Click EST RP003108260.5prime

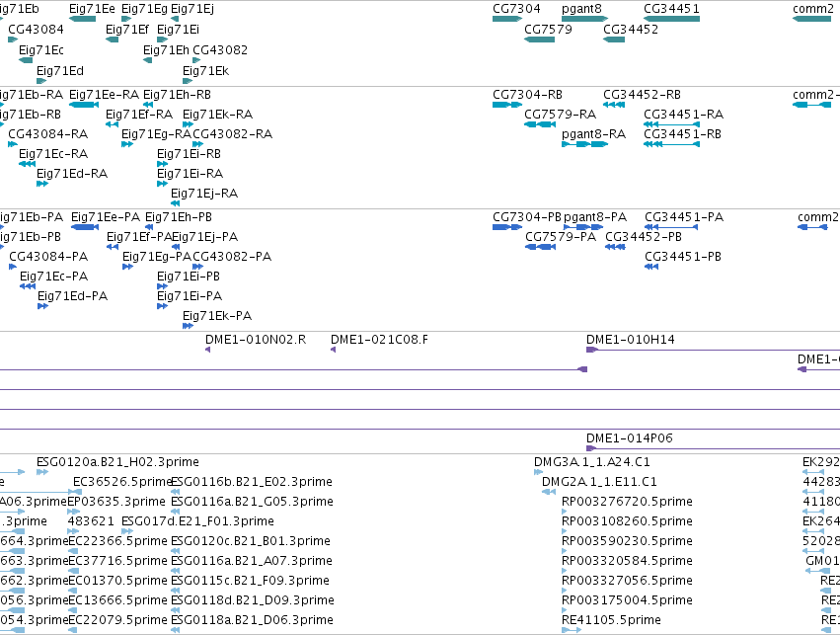(x=627, y=521)
